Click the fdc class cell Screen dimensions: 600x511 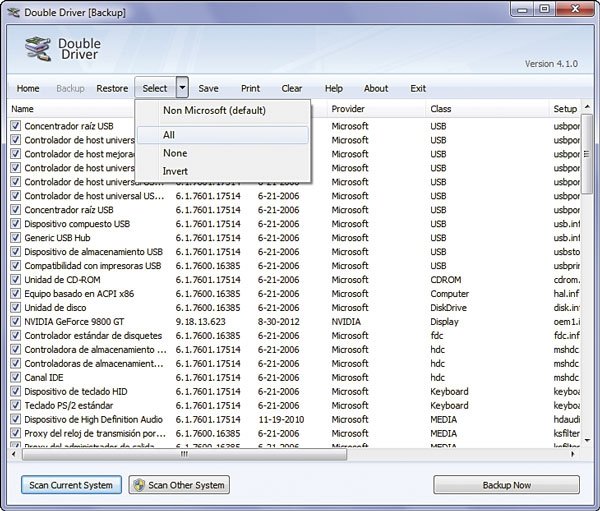(x=436, y=336)
